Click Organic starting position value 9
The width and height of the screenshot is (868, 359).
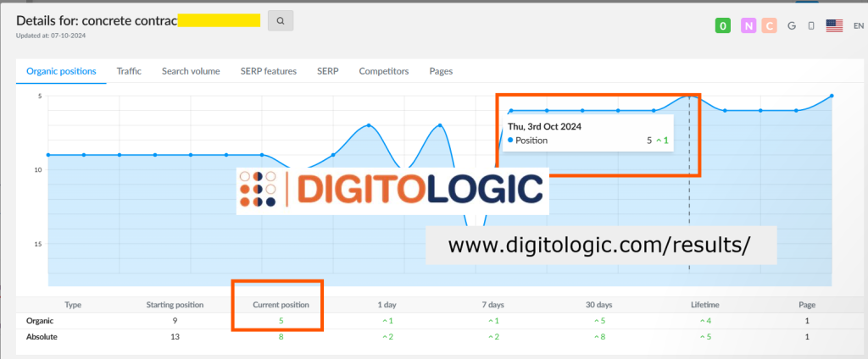click(175, 320)
